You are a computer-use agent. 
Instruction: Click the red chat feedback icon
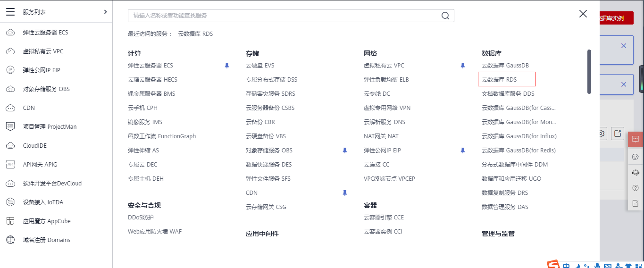pyautogui.click(x=636, y=139)
